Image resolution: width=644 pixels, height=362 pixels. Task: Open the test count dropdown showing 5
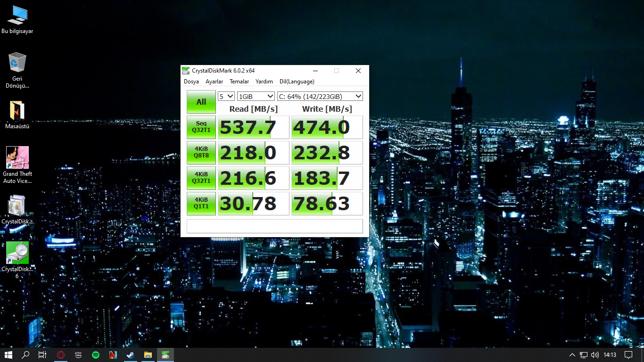click(x=226, y=96)
